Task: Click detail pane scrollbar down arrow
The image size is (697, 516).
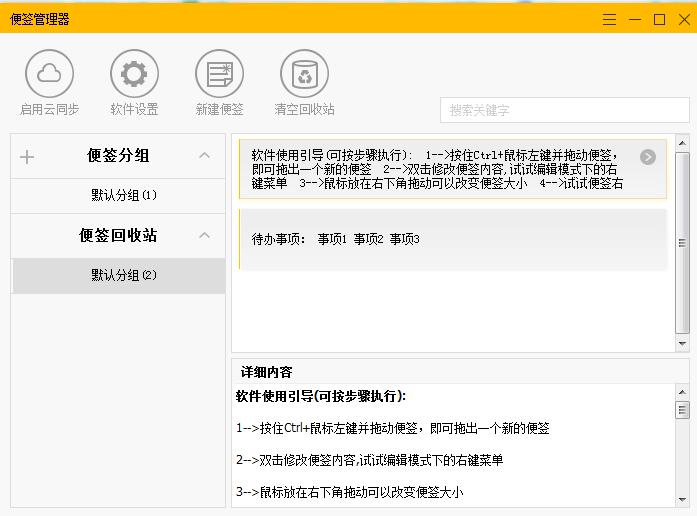Action: 682,500
